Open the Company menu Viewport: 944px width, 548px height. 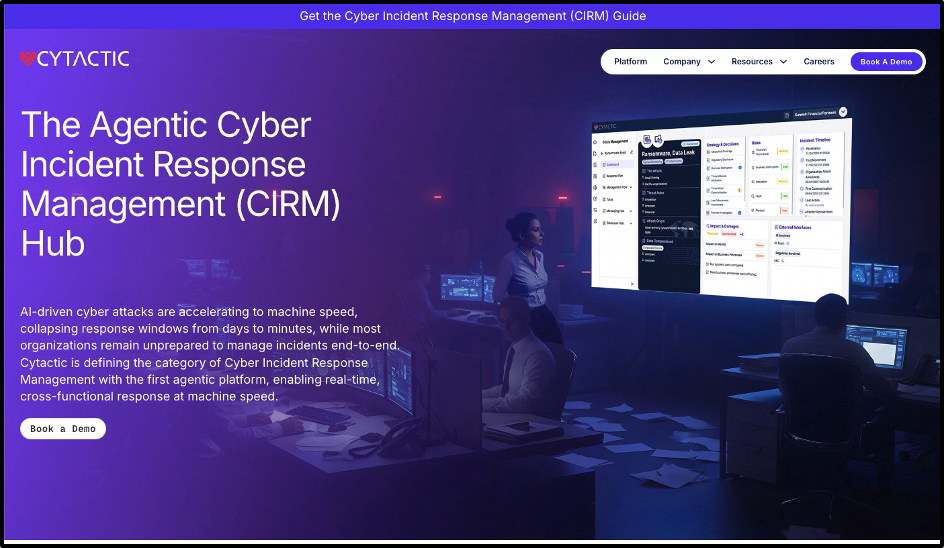(682, 61)
